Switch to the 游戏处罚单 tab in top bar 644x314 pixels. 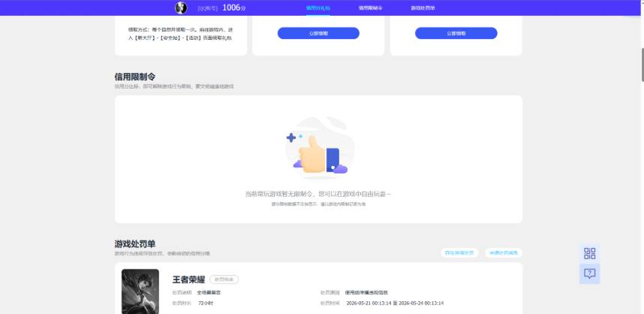[423, 8]
